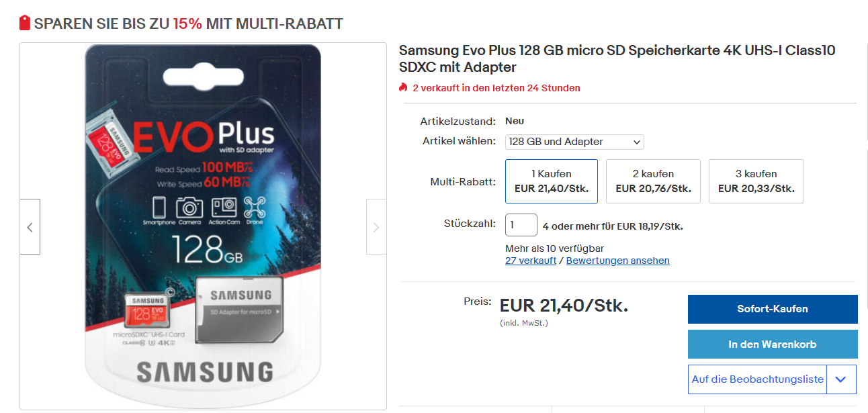Show the previous product image
Screen dimensions: 868x413
point(30,227)
